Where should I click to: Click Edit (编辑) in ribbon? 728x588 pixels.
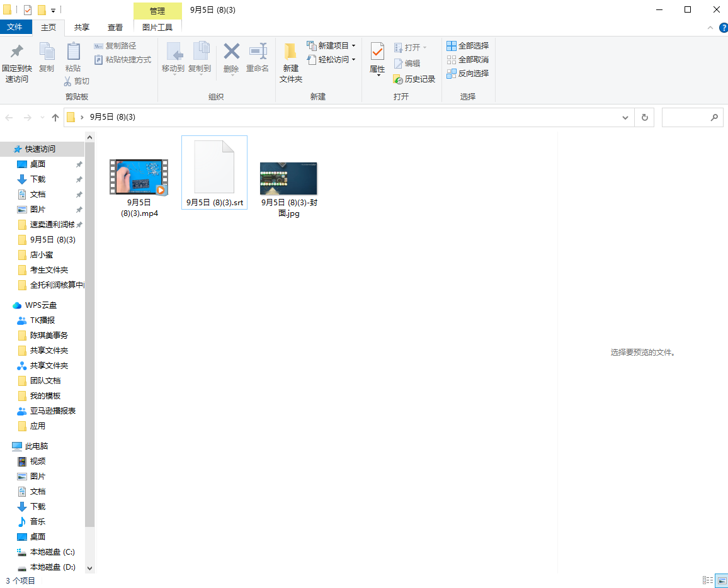click(407, 63)
